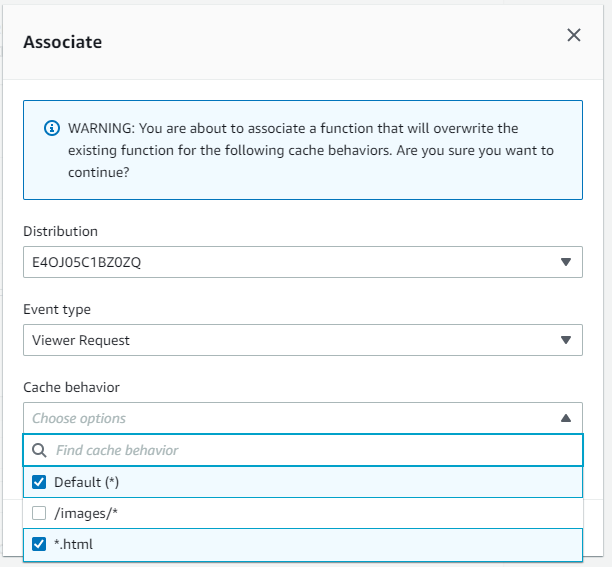This screenshot has width=612, height=567.
Task: Click the Event type field label
Action: click(57, 309)
